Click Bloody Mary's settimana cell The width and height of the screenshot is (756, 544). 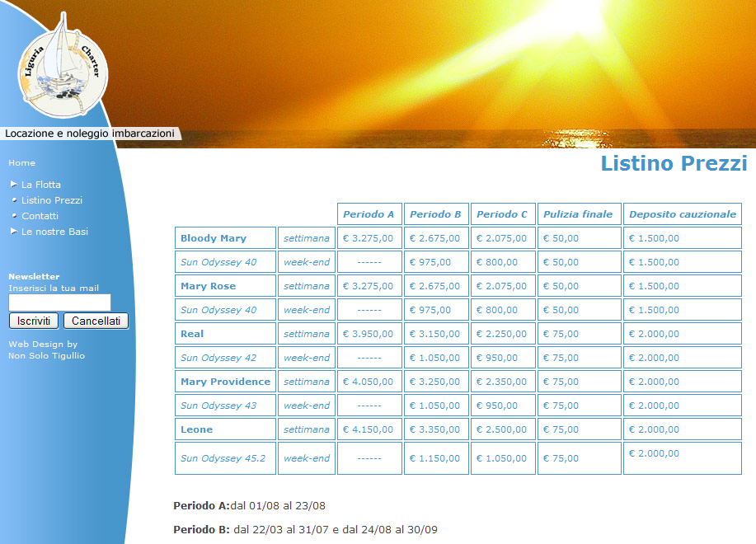pyautogui.click(x=307, y=238)
